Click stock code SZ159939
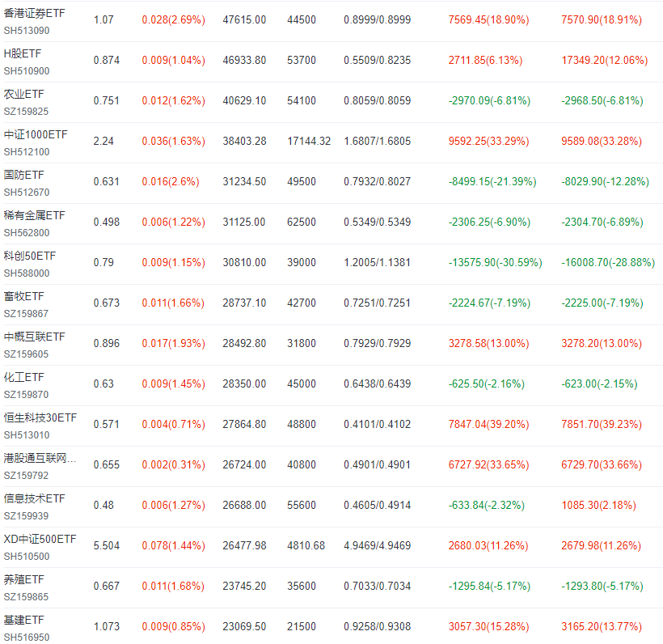 26,516
